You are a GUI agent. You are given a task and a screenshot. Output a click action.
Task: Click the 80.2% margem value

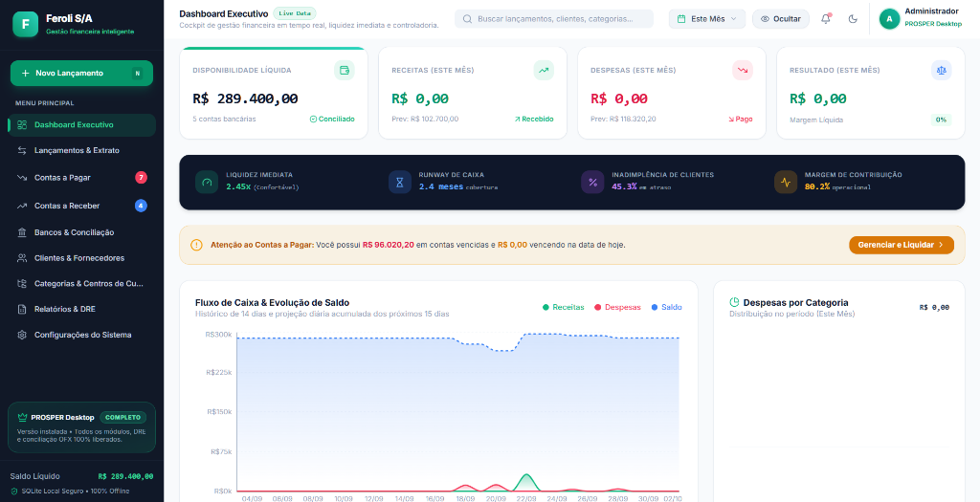817,186
